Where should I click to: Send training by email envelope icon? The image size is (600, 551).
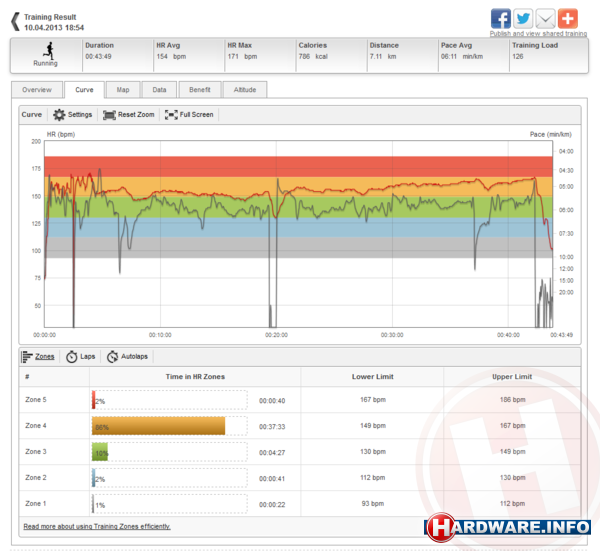click(545, 18)
